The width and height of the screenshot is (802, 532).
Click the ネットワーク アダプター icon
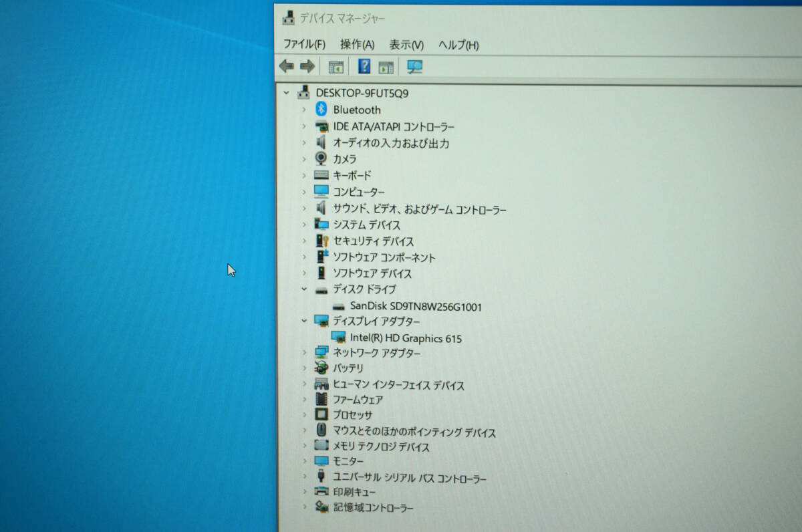(x=321, y=352)
